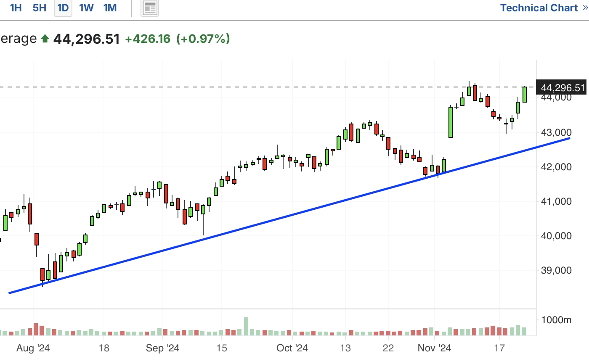
Task: Click the 13 date axis label
Action: click(345, 348)
